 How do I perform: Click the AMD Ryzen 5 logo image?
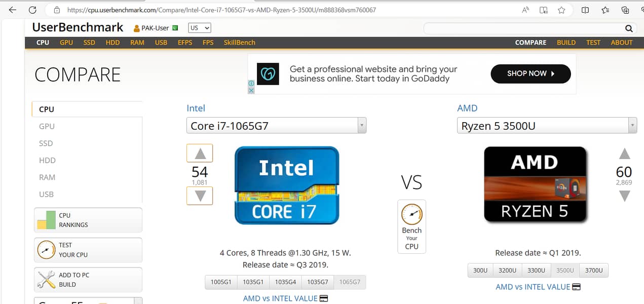pos(535,184)
